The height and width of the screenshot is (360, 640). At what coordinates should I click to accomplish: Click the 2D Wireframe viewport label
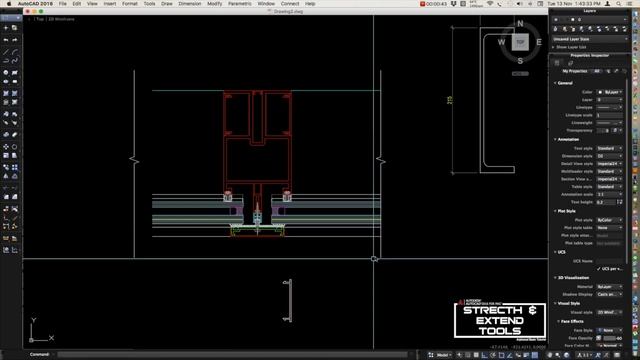click(62, 19)
